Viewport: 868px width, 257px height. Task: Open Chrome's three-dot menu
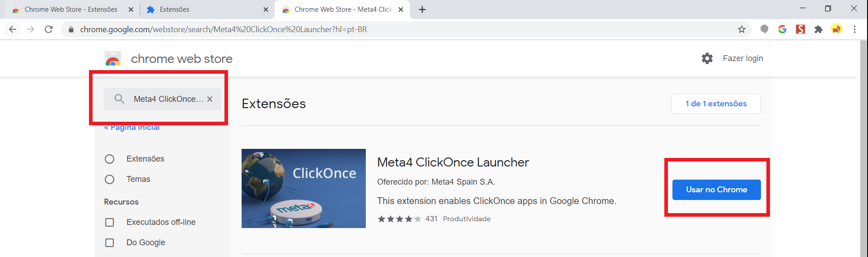pos(854,29)
